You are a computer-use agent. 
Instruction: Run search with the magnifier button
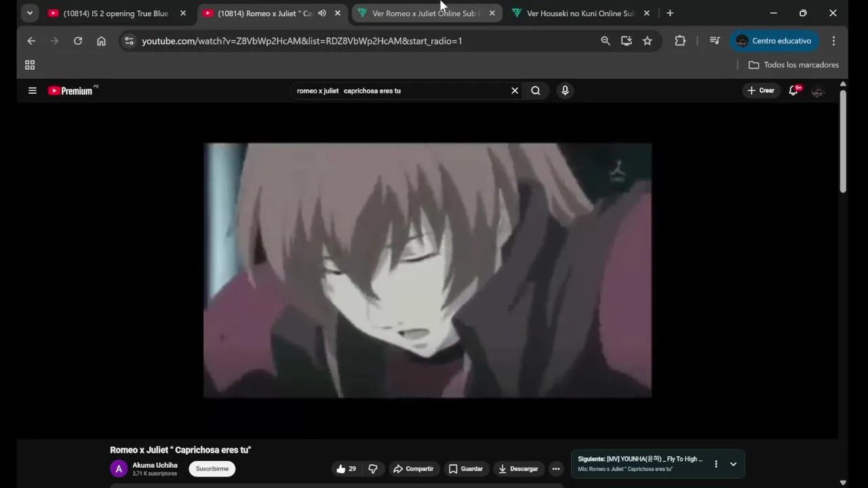(536, 90)
